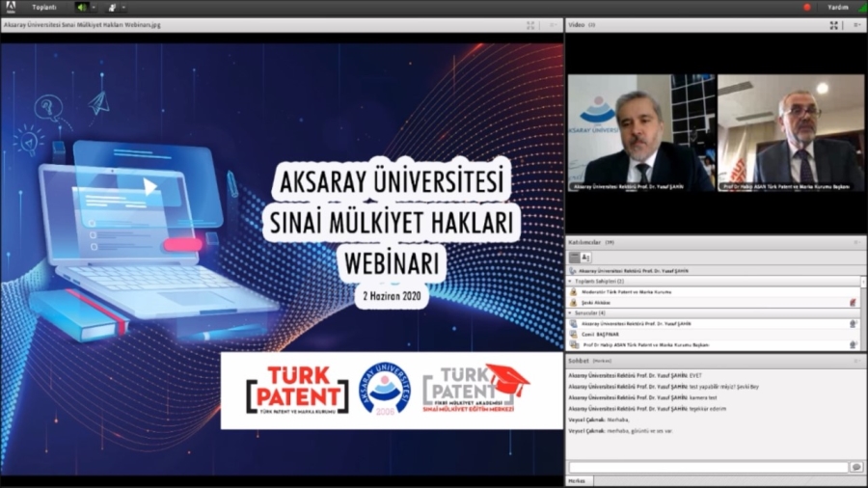Select presenter Prof Dr Habip ASAN
868x488 pixels.
pos(713,344)
